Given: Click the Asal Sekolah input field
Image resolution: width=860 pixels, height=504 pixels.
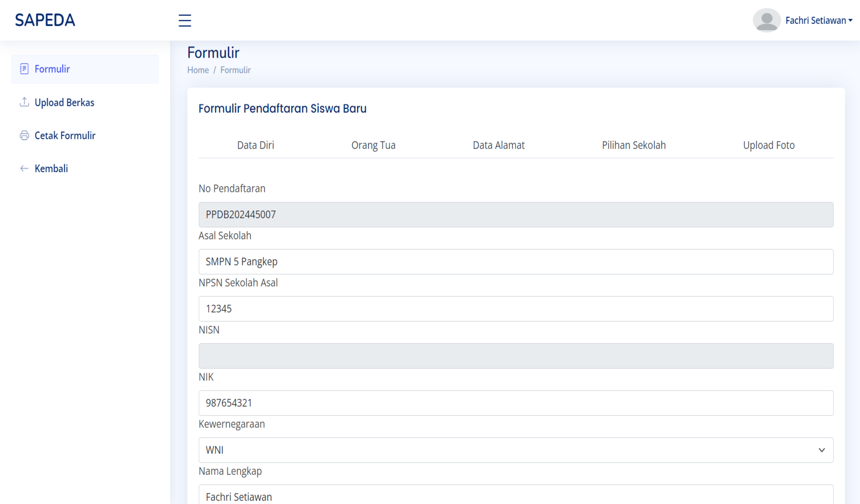Looking at the screenshot, I should pos(516,262).
